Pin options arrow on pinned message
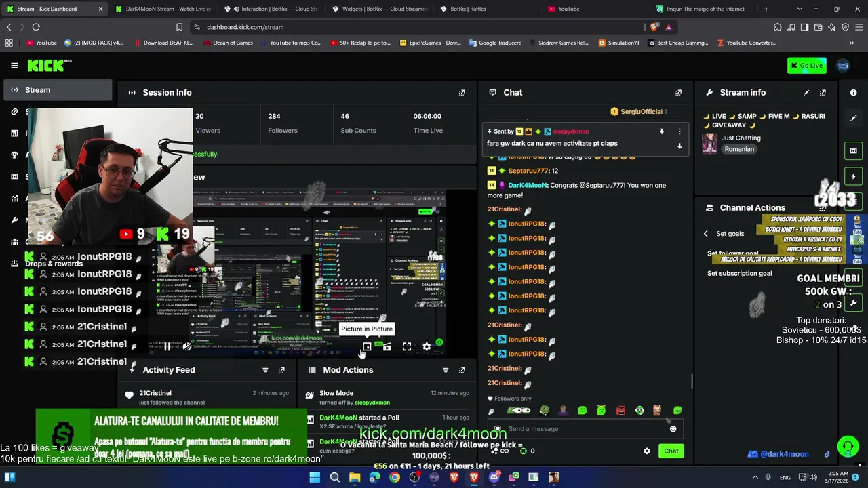Image resolution: width=868 pixels, height=488 pixels. 679,146
